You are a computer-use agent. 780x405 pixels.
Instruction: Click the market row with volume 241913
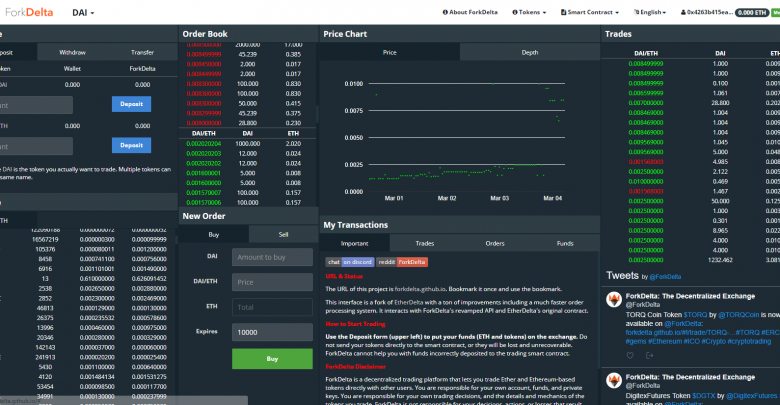pyautogui.click(x=89, y=357)
